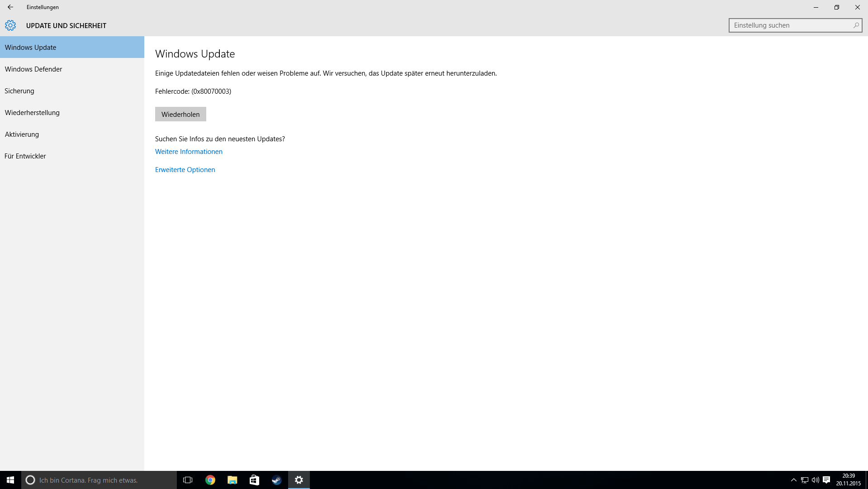The image size is (868, 489).
Task: Open the Windows Store from taskbar
Action: pyautogui.click(x=255, y=480)
